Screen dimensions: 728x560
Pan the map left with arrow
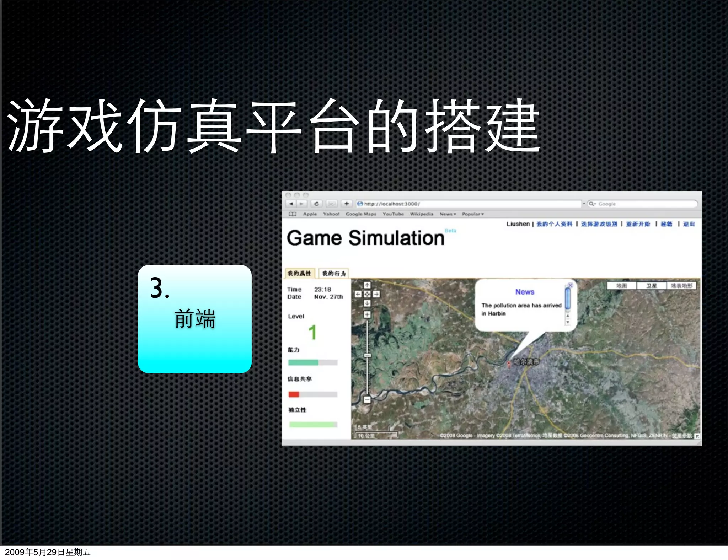358,294
